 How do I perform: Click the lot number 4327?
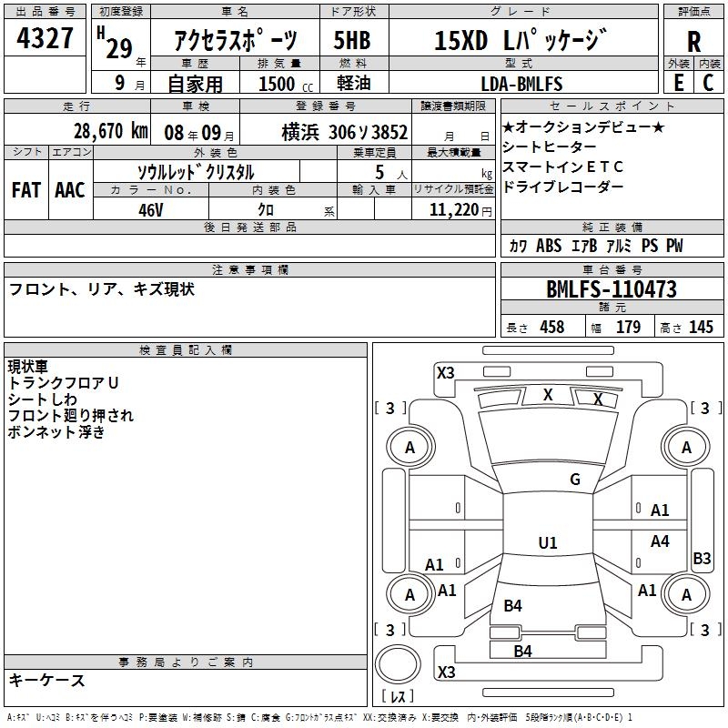click(x=45, y=38)
